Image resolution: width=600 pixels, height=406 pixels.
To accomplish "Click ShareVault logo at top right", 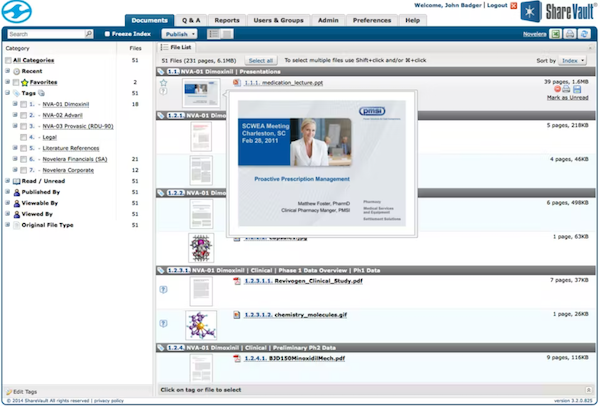I will pyautogui.click(x=558, y=12).
